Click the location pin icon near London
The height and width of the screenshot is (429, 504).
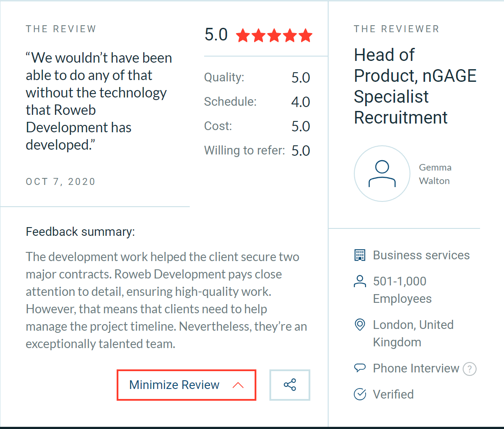pyautogui.click(x=360, y=325)
